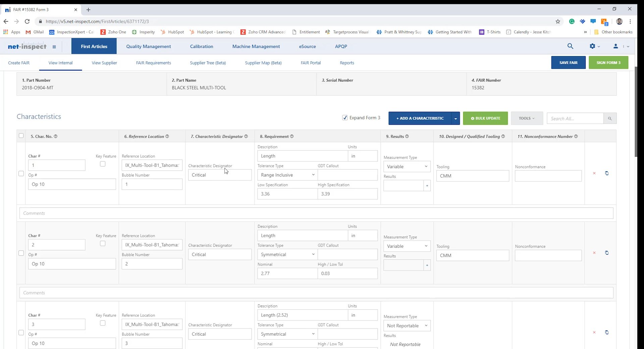Duplicate characteristic 2 with its copy icon
The height and width of the screenshot is (349, 644).
click(x=607, y=253)
